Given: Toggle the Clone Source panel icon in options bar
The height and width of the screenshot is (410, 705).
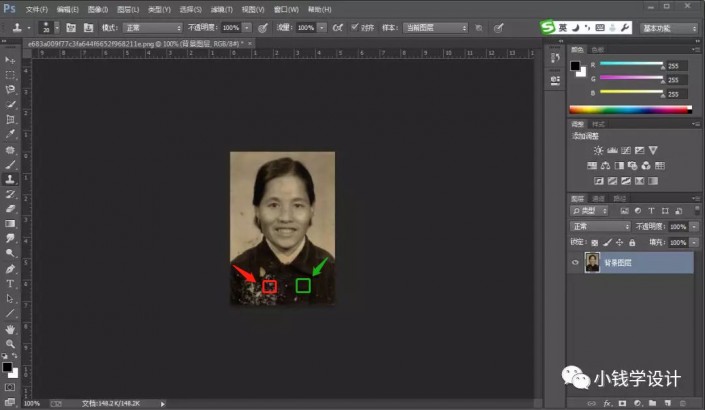Looking at the screenshot, I should pos(89,28).
